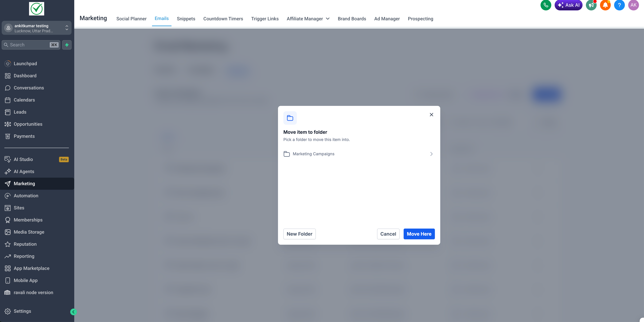The height and width of the screenshot is (322, 644).
Task: Click the blue help question mark icon
Action: pos(619,5)
